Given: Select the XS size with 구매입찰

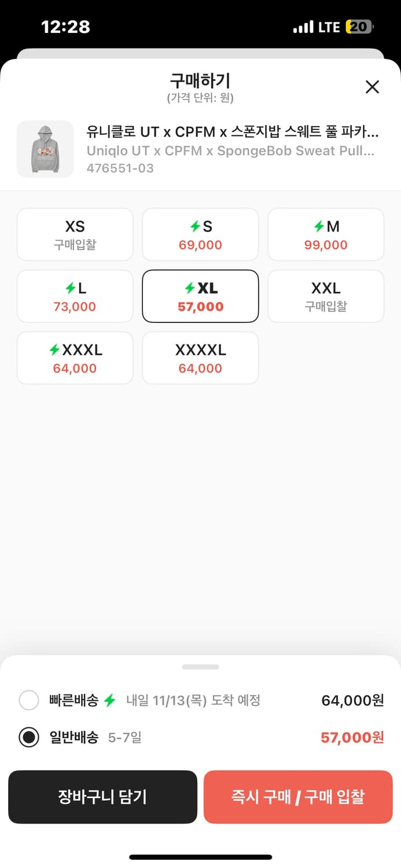Looking at the screenshot, I should point(75,234).
